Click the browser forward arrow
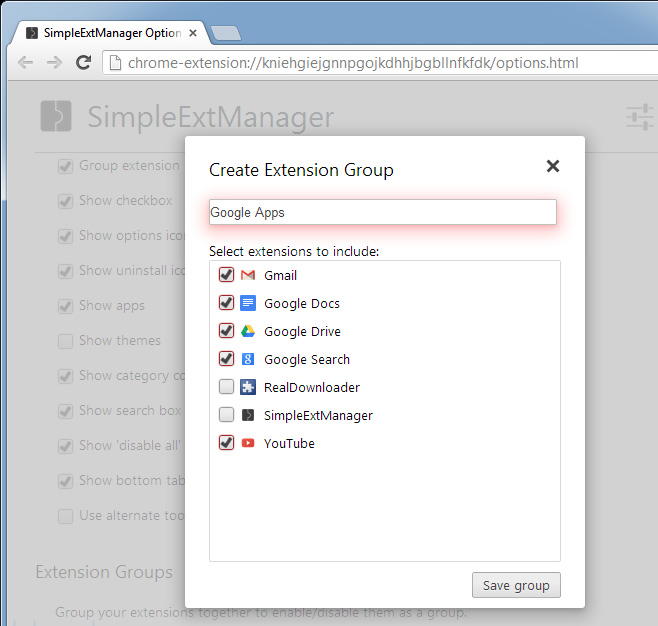The width and height of the screenshot is (658, 626). [x=54, y=63]
